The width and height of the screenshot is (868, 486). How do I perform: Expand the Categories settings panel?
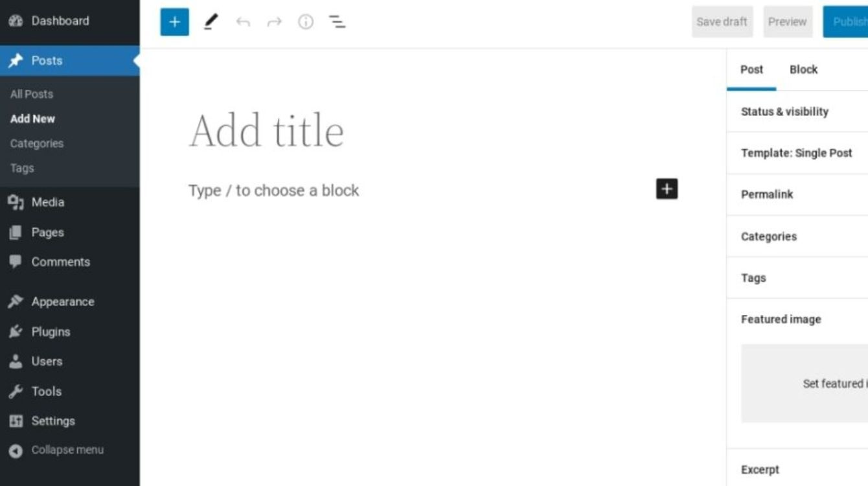(797, 237)
